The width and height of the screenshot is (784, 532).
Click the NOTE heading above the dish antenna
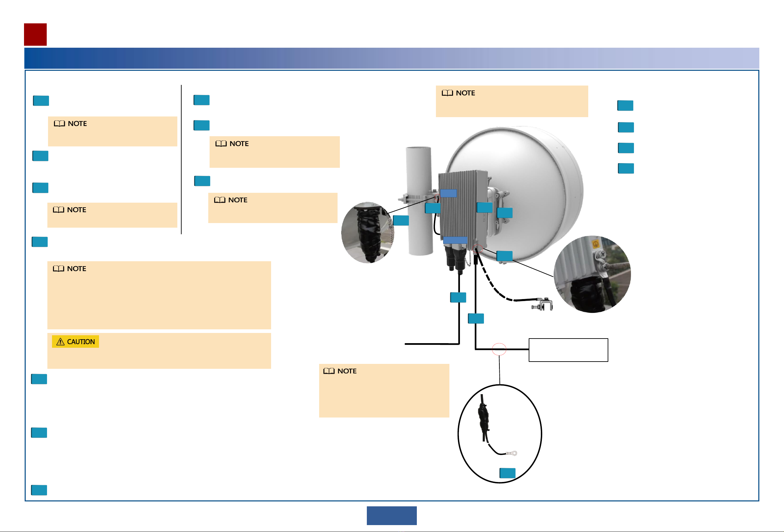tap(459, 93)
